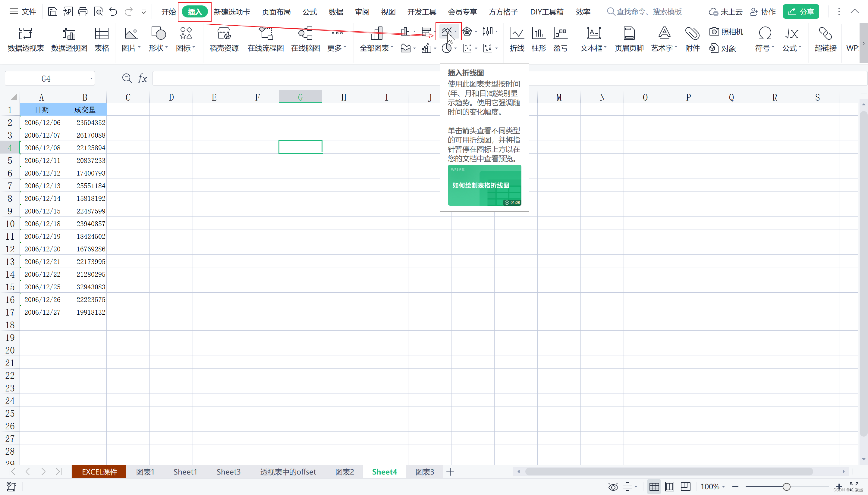868x495 pixels.
Task: Click the zoom out minus button
Action: 735,487
